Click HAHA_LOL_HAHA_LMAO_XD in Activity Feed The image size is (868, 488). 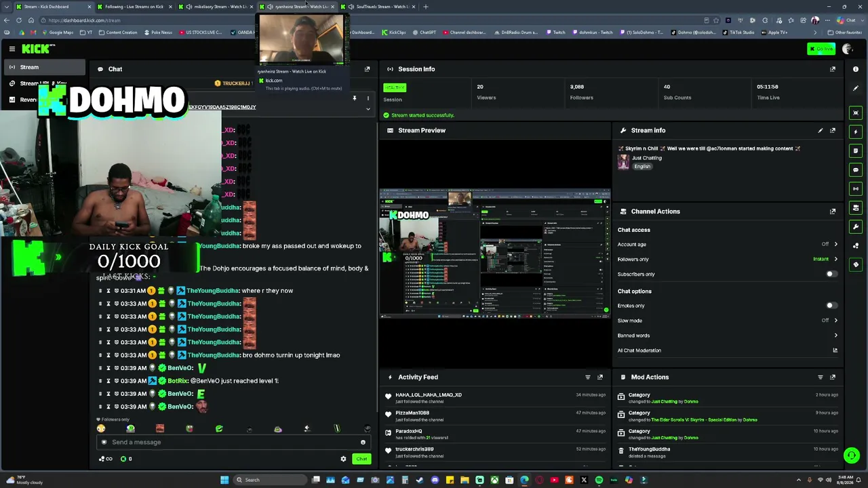coord(429,395)
